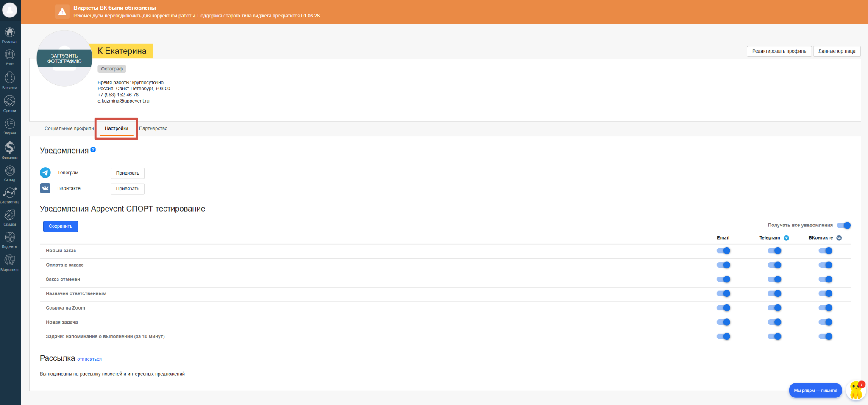The height and width of the screenshot is (405, 868).
Task: Open Финансы dollar icon
Action: point(10,150)
